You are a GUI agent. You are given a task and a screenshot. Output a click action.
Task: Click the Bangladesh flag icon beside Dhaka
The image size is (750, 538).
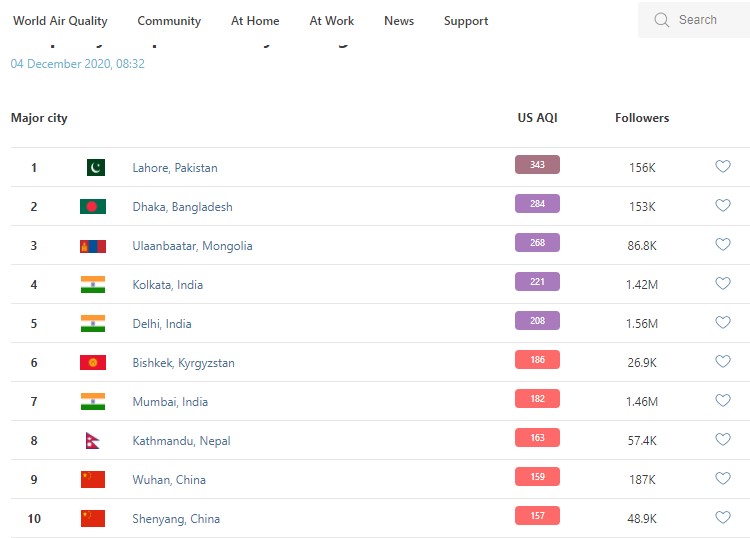point(93,207)
